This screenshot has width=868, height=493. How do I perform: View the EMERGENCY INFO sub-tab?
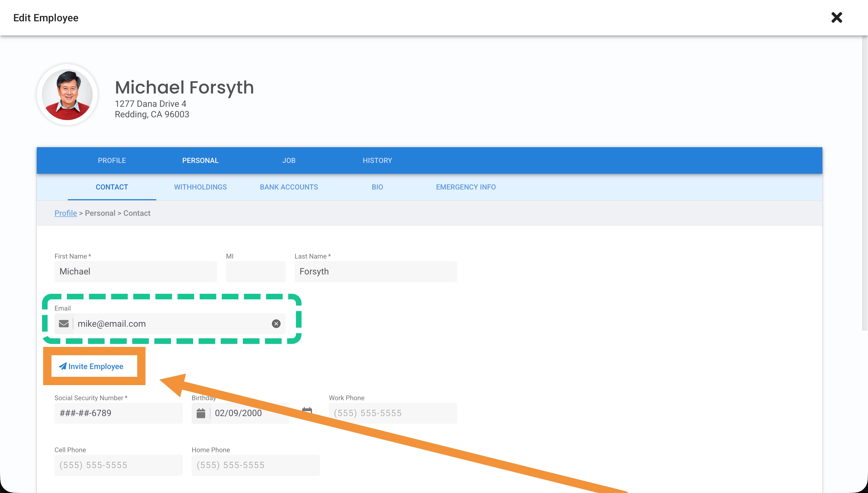point(466,187)
